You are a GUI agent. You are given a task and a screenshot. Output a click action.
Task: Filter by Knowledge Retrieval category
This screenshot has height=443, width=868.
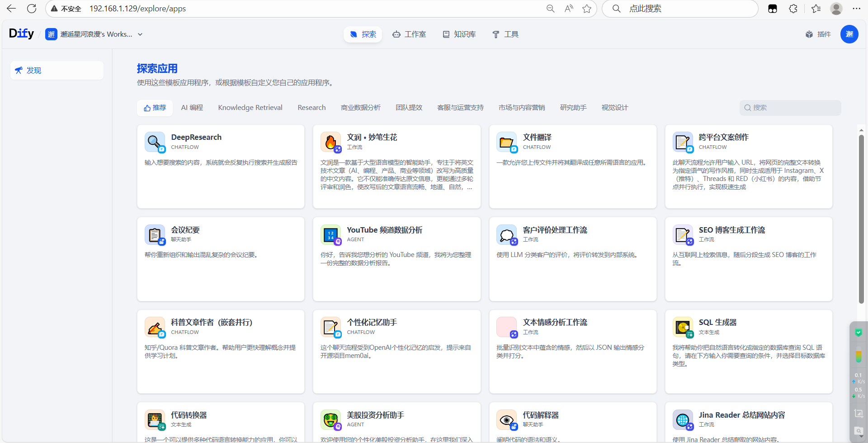click(250, 108)
